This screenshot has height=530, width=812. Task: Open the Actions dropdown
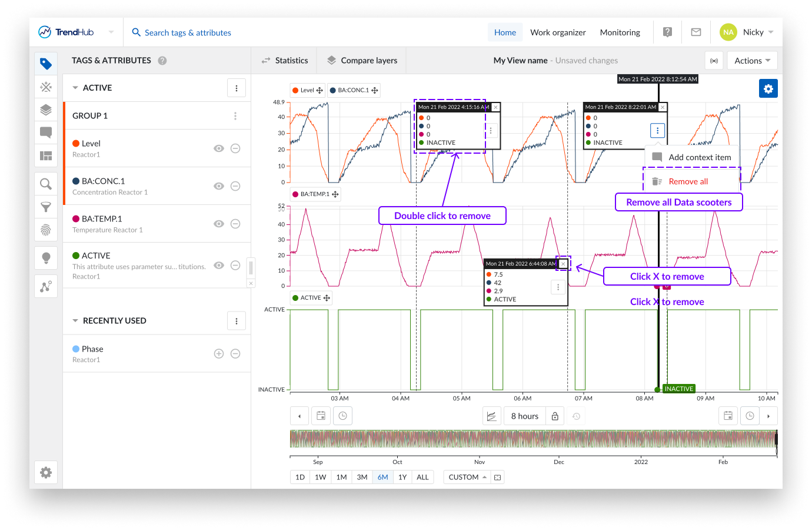coord(752,61)
